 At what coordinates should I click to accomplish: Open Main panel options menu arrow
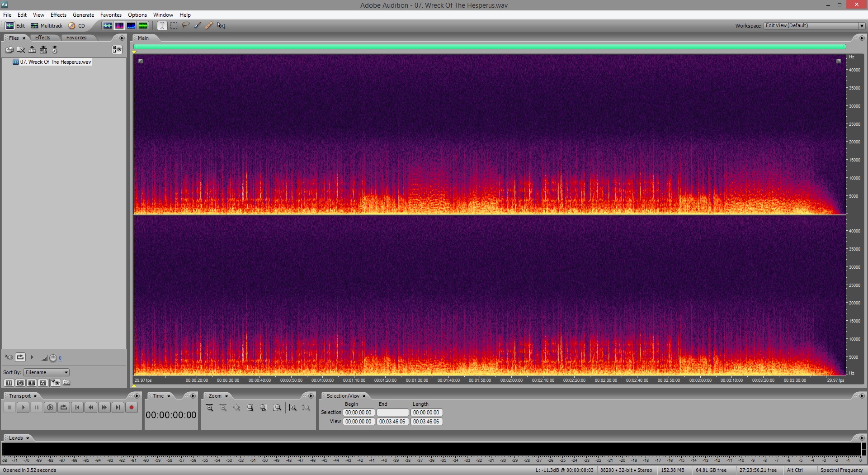(862, 38)
